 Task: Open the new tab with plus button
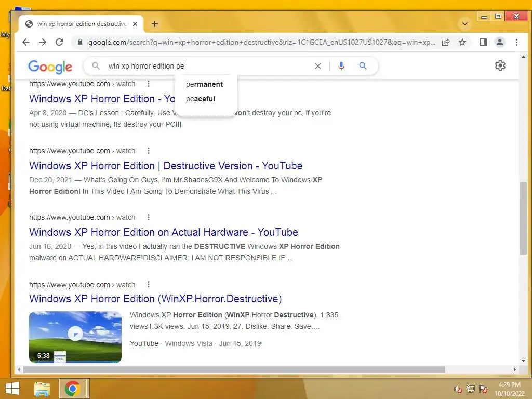(155, 24)
